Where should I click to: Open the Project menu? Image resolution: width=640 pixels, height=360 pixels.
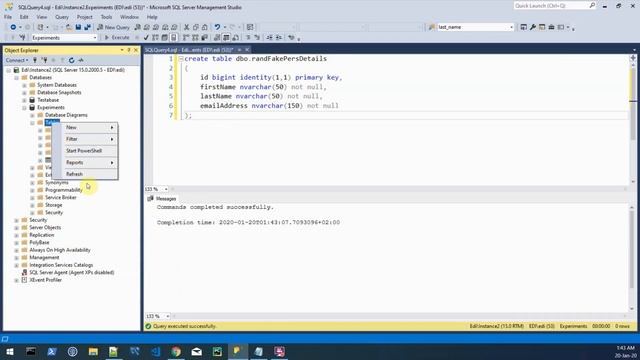(84, 17)
